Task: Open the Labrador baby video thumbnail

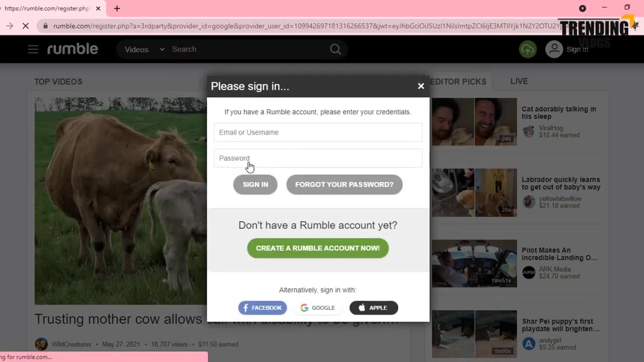Action: (x=474, y=193)
